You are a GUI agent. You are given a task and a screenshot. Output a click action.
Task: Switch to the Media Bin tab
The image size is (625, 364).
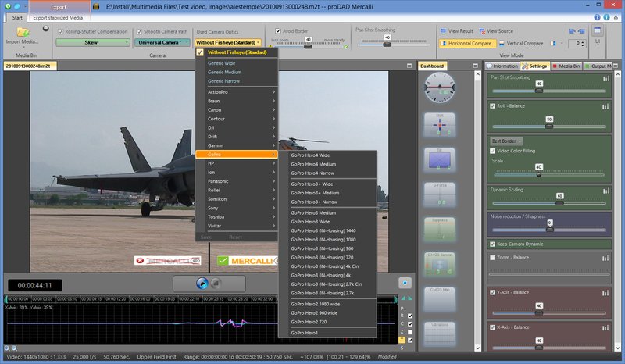coord(566,66)
